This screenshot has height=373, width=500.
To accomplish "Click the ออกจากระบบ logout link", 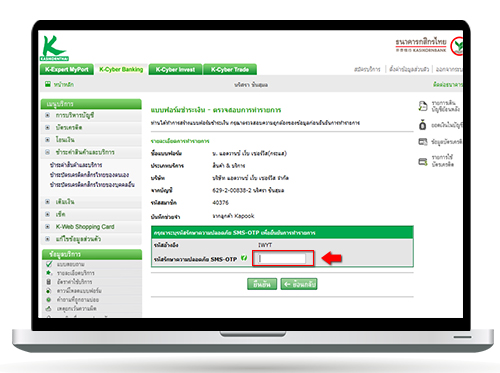I will click(449, 69).
